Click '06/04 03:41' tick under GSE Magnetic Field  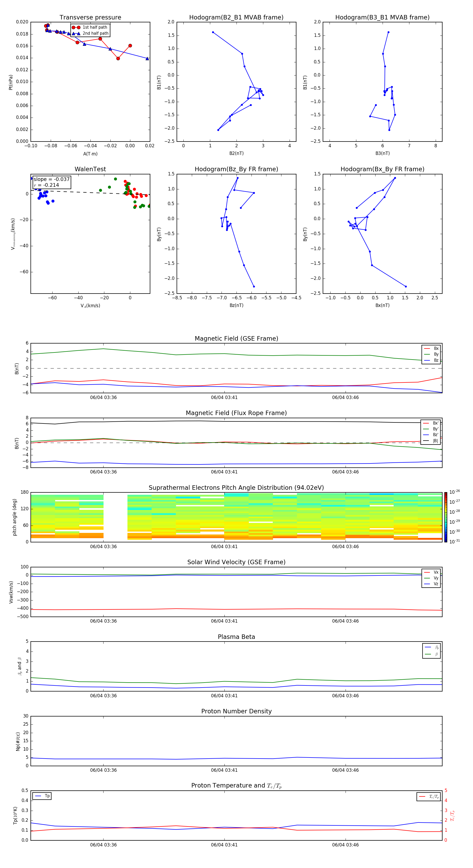tap(224, 398)
